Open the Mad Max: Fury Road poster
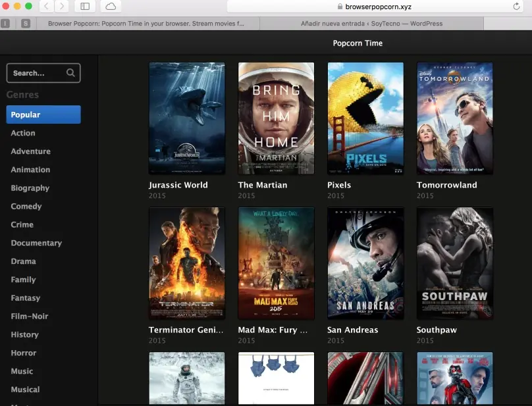Viewport: 532px width, 406px height. [x=276, y=263]
